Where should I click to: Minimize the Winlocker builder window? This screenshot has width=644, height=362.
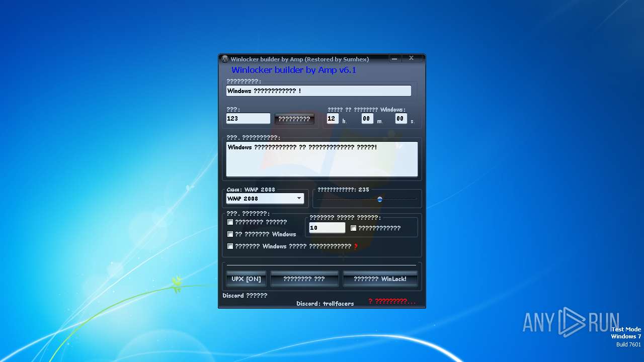395,58
